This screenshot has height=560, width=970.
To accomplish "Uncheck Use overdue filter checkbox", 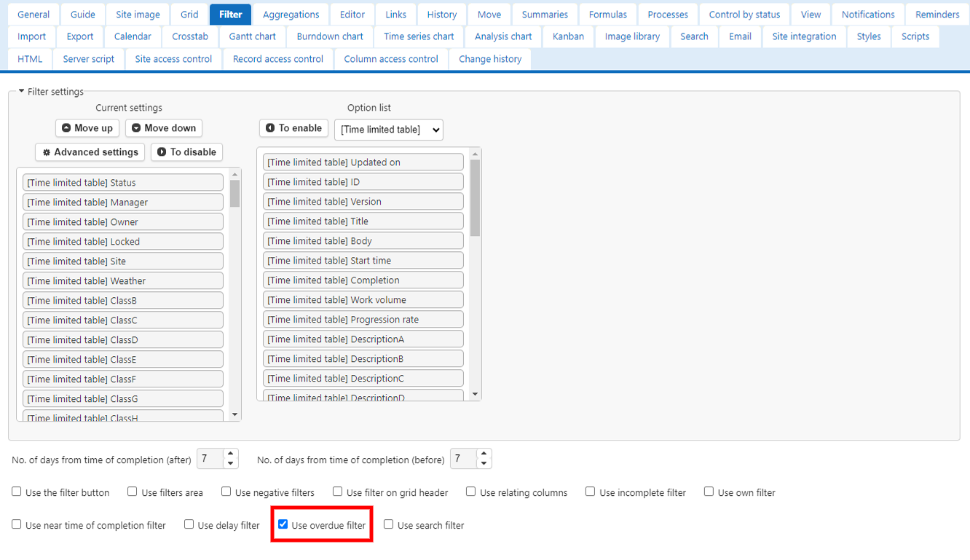I will tap(283, 524).
